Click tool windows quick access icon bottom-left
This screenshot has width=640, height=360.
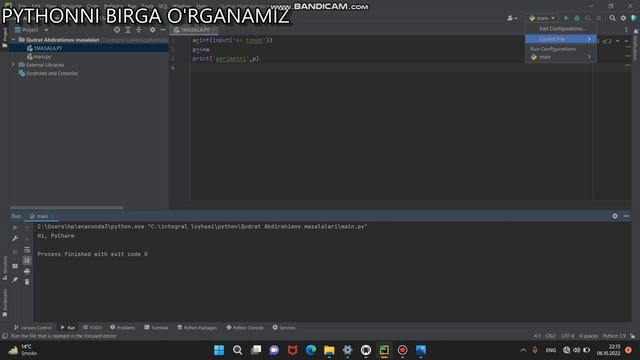[x=5, y=336]
